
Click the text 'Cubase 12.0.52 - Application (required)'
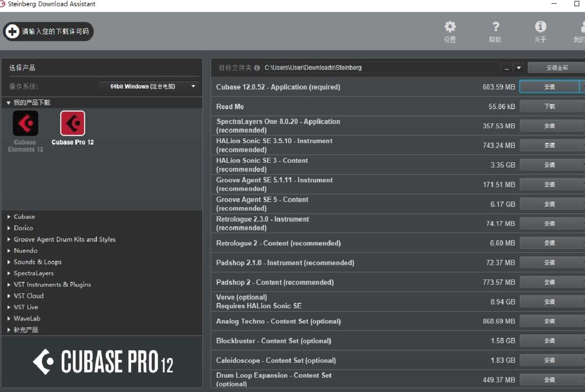point(278,87)
